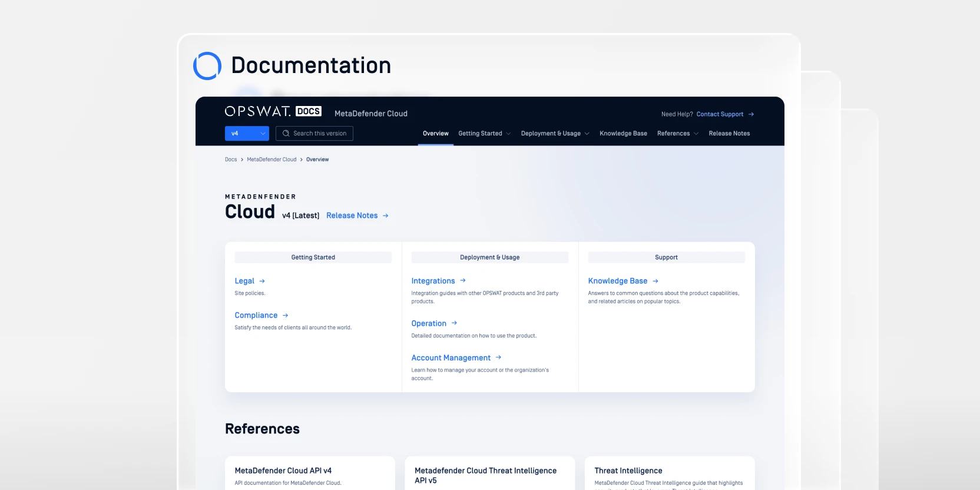Click the arrow next to Knowledge Base link
The image size is (980, 490).
tap(655, 282)
